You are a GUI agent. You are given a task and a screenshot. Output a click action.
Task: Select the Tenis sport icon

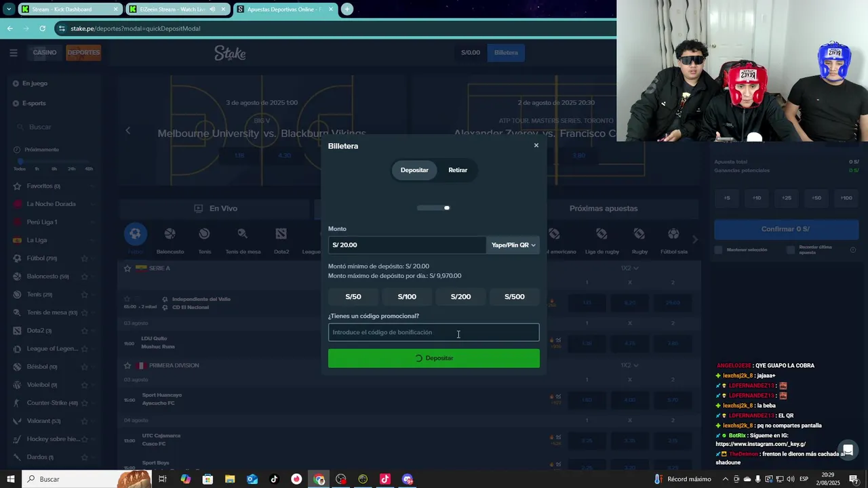[x=204, y=235]
